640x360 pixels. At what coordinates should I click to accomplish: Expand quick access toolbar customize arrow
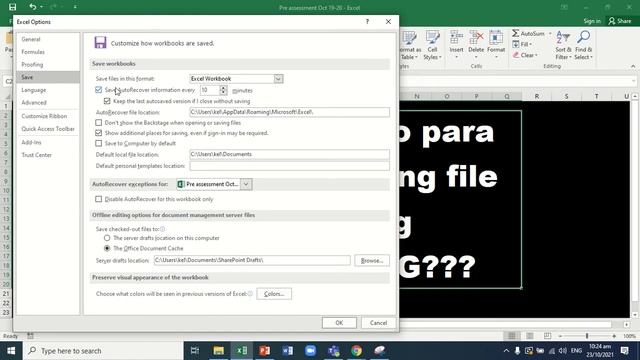[75, 7]
